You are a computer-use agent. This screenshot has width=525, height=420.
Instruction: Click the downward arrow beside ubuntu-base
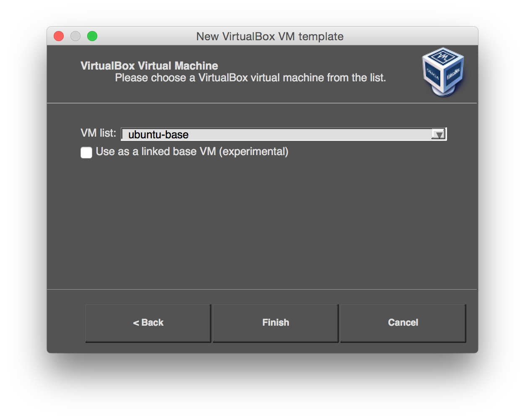point(439,134)
